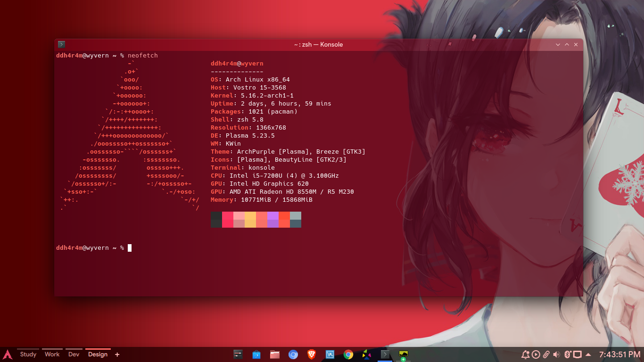Click the "Terminal: konsole" line
Image resolution: width=644 pixels, height=362 pixels.
pos(243,168)
